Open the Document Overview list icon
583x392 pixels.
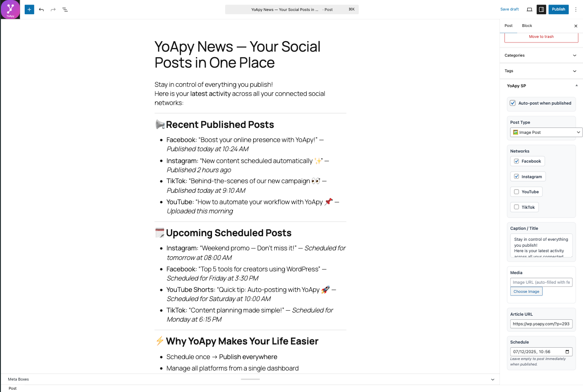coord(65,9)
